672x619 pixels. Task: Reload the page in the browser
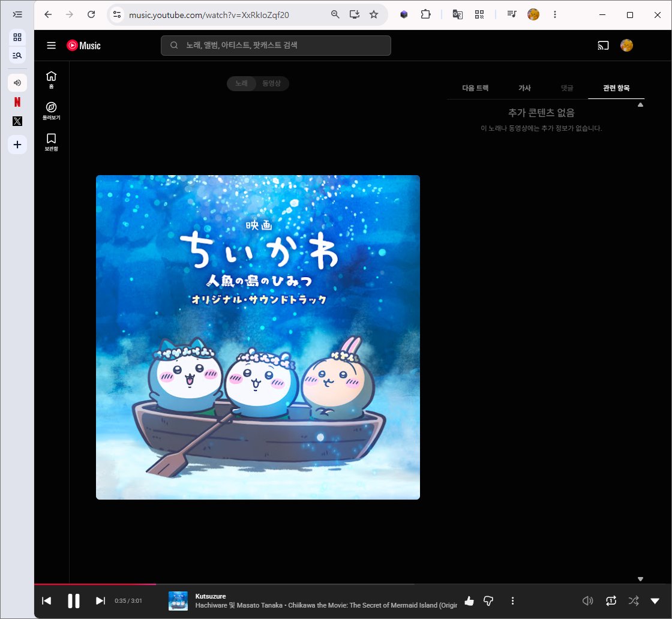click(91, 14)
